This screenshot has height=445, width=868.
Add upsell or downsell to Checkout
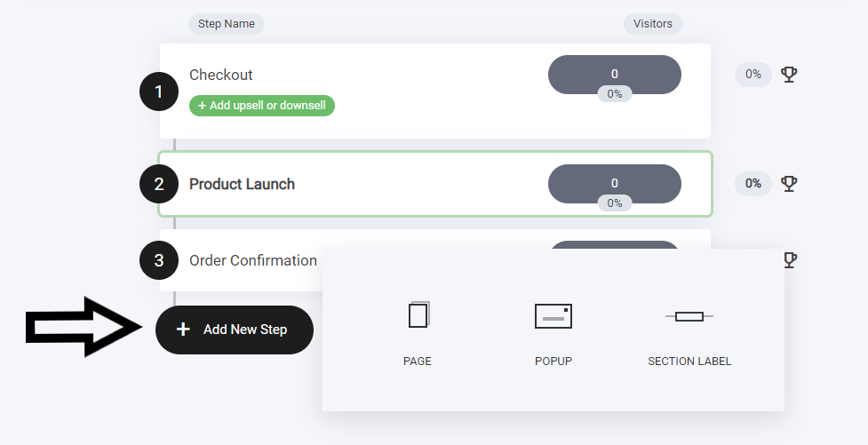coord(262,105)
